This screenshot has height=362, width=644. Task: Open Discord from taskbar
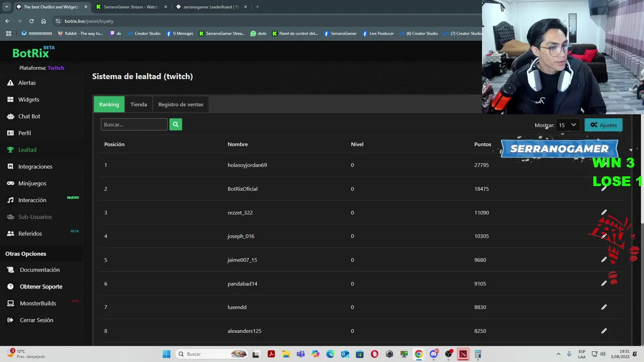coord(434,354)
